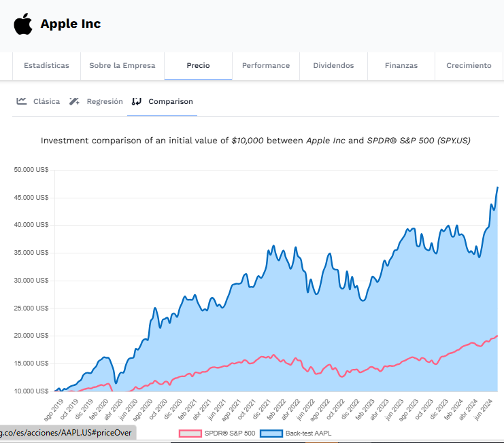Screen dimensions: 504x443
Task: Open the Estadísticas tab
Action: tap(46, 65)
